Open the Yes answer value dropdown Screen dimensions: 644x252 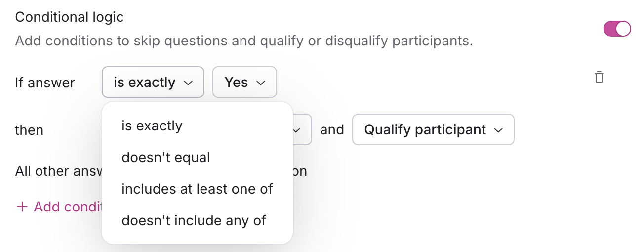[244, 82]
